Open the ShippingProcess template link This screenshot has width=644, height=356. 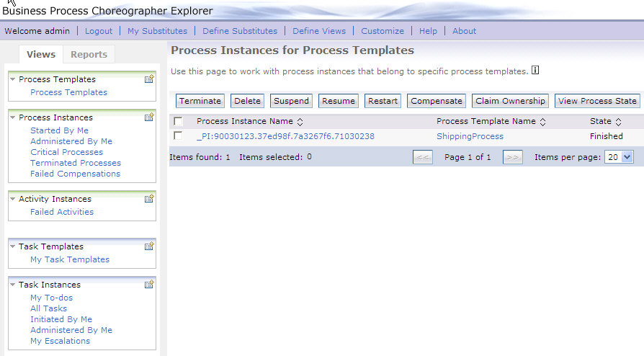click(470, 136)
